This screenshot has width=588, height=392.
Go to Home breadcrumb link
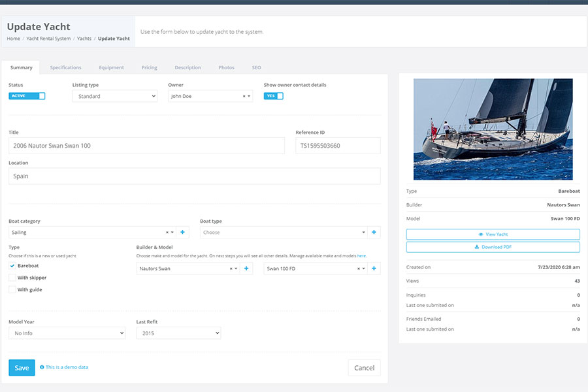14,39
